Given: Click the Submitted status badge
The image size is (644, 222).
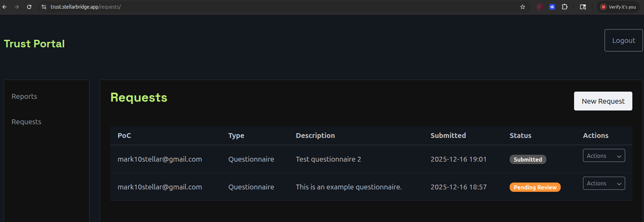Looking at the screenshot, I should pos(527,160).
